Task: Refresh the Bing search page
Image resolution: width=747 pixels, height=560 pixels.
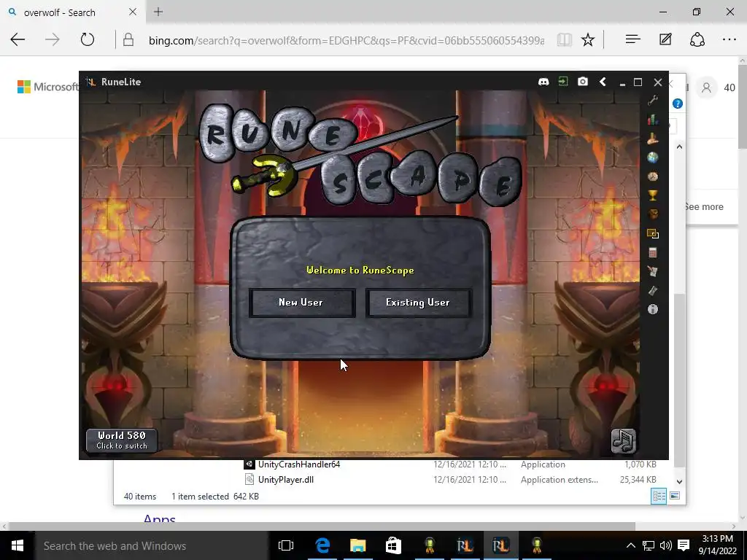Action: 88,40
